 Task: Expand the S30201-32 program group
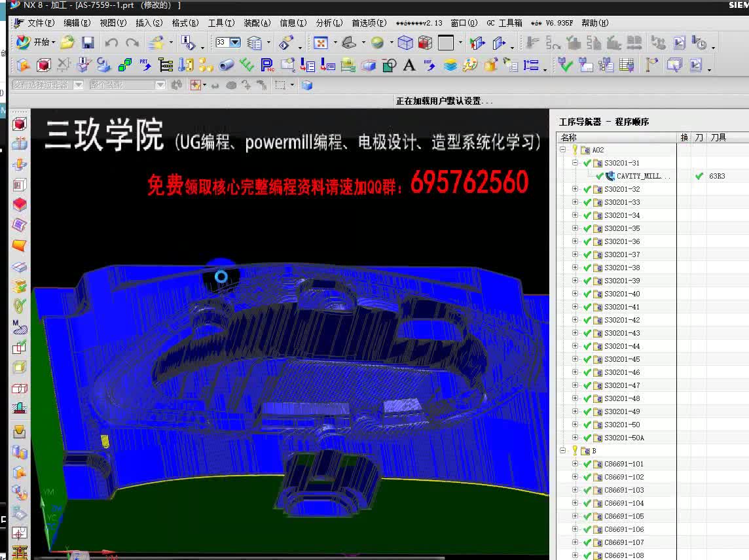pos(574,189)
